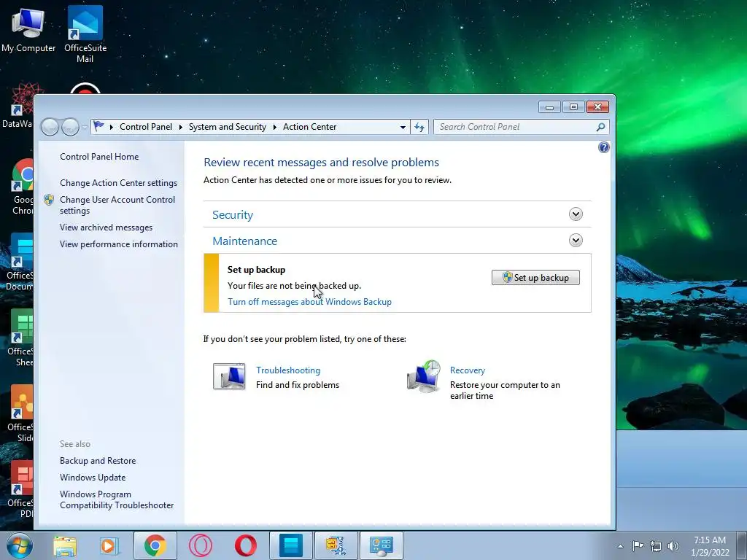Open recent pages dropdown next to forward button
The height and width of the screenshot is (560, 747).
[85, 127]
